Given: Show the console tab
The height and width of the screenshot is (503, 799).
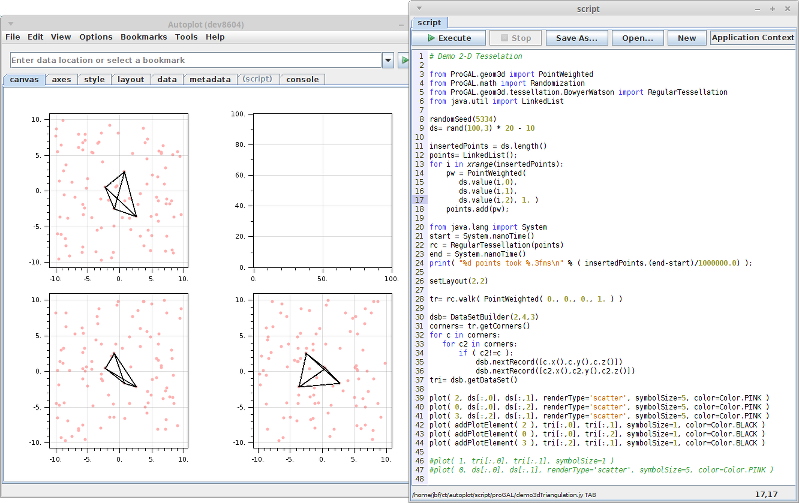Looking at the screenshot, I should [x=303, y=79].
